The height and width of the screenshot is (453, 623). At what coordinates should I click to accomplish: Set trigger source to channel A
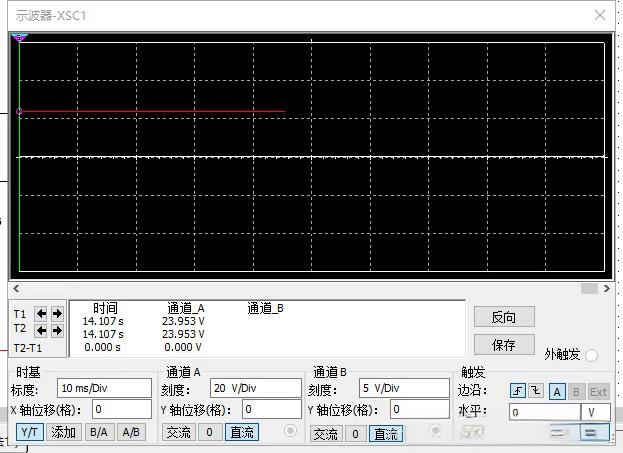pyautogui.click(x=557, y=392)
